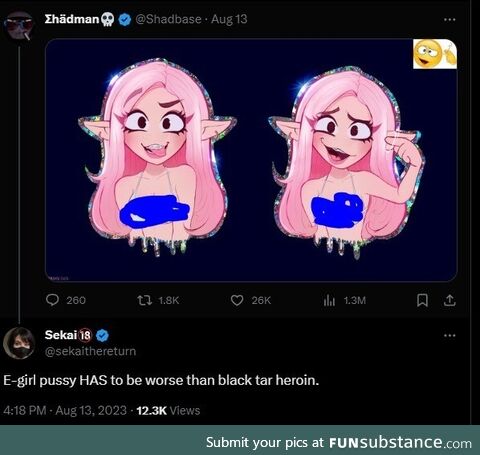Open the Aug 13 timestamp link
The width and height of the screenshot is (480, 455).
pyautogui.click(x=229, y=19)
